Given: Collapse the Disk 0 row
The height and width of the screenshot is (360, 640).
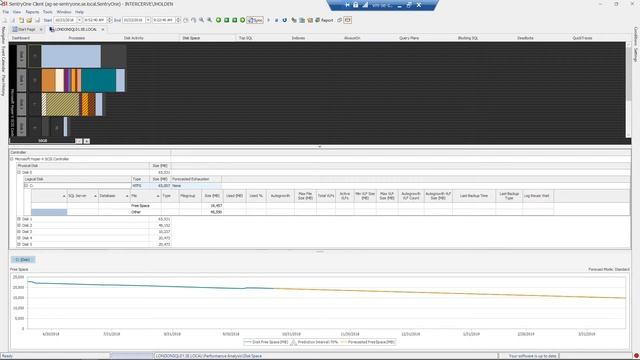Looking at the screenshot, I should tap(19, 172).
